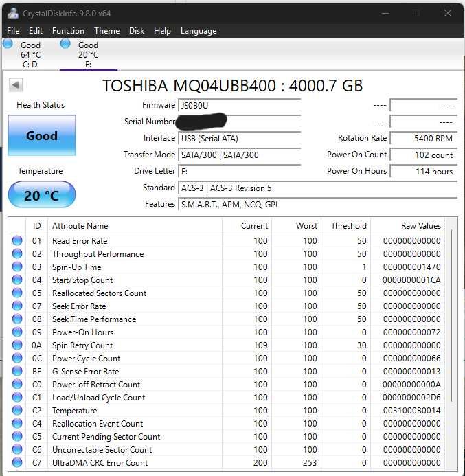Click the status orb for Temperature attribute row
Screen dimensions: 465x476
click(17, 410)
